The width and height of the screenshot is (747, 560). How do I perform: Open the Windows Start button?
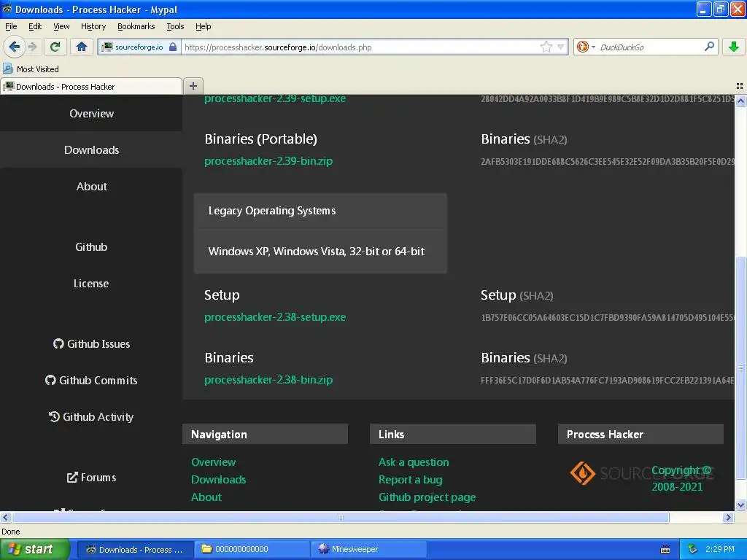coord(34,549)
